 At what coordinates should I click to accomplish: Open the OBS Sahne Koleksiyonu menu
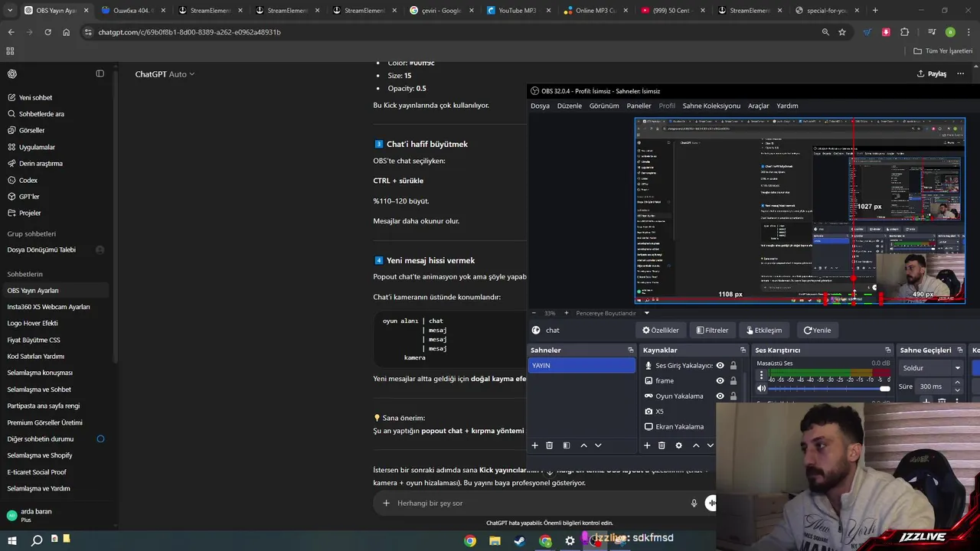click(x=711, y=106)
